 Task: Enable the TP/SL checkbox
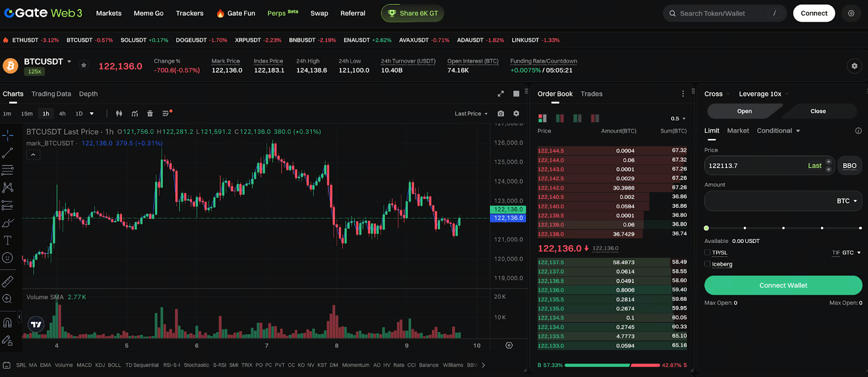coord(707,252)
